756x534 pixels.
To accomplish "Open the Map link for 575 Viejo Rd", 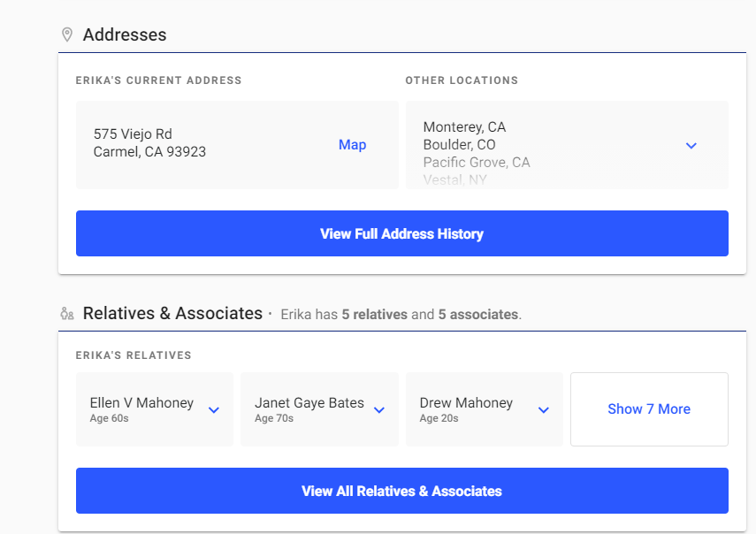I will pyautogui.click(x=352, y=145).
